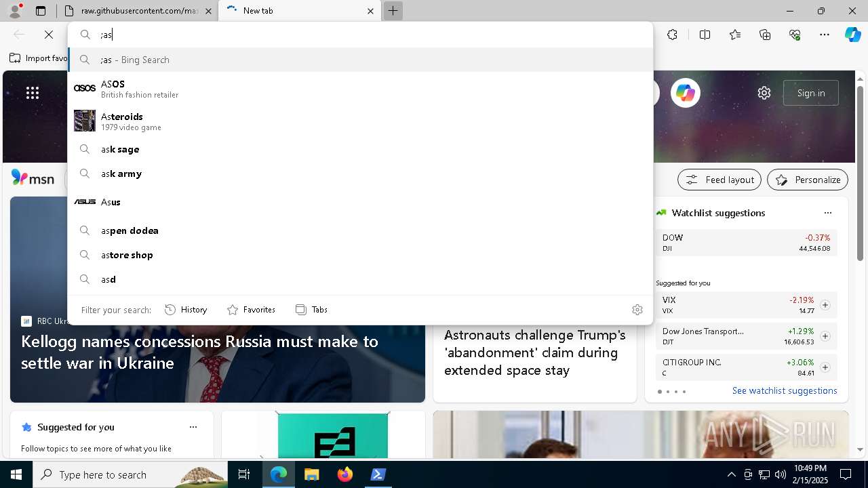Screen dimensions: 868x488
Task: Open search suggestion settings gear
Action: [637, 310]
